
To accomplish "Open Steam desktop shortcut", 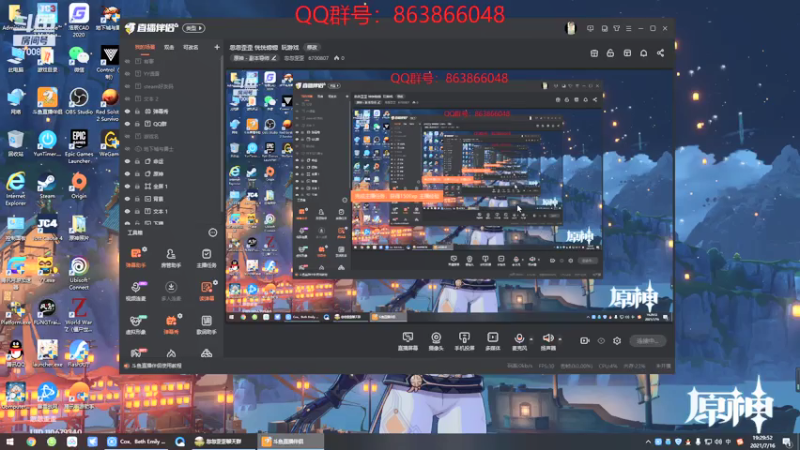I will (x=47, y=185).
